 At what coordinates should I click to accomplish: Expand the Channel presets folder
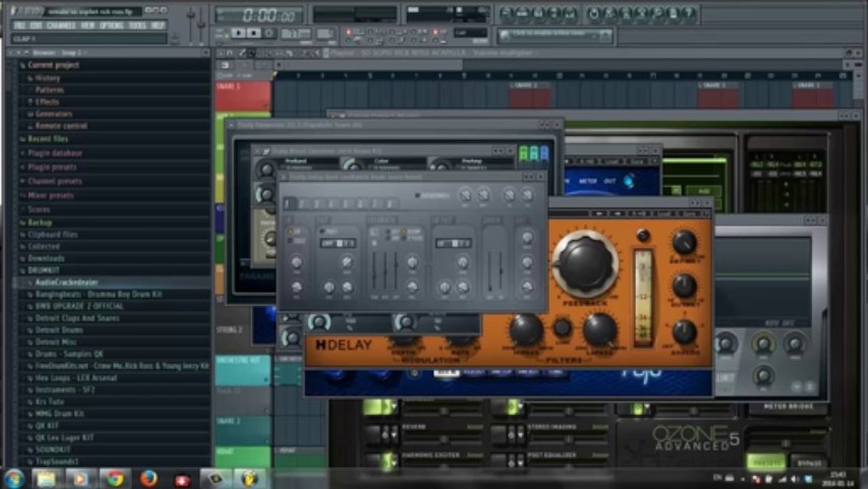54,181
